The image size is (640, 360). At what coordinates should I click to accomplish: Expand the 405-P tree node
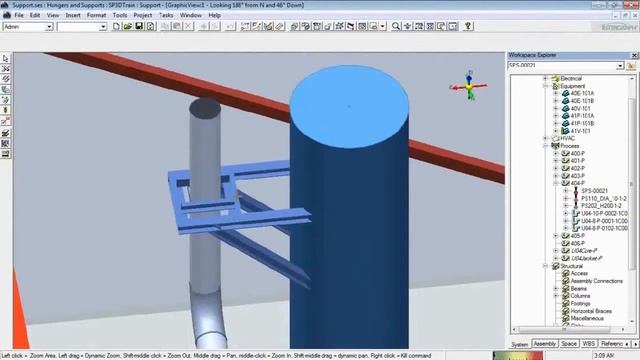(x=556, y=236)
